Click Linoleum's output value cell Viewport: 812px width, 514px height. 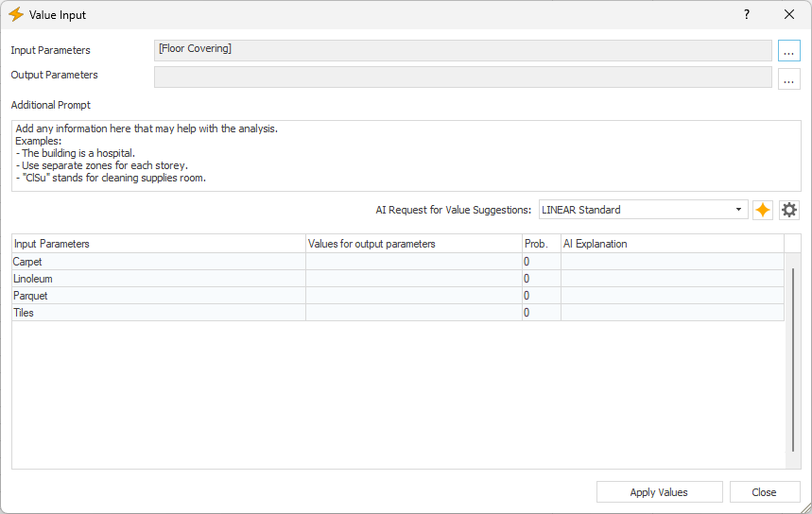click(x=414, y=279)
